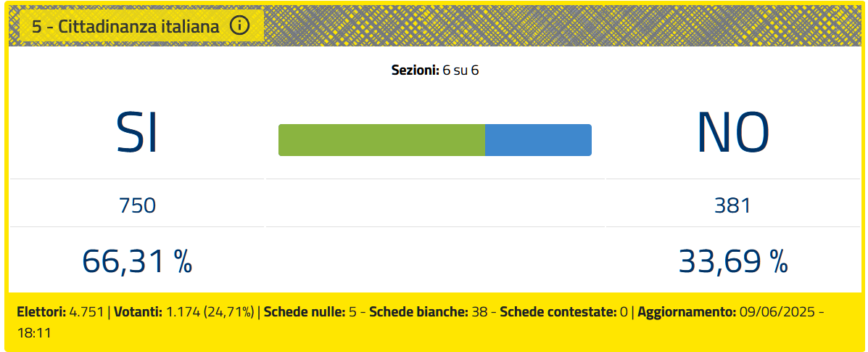Screen dimensions: 868x352
Task: Click the Schede nulle count
Action: coord(352,312)
